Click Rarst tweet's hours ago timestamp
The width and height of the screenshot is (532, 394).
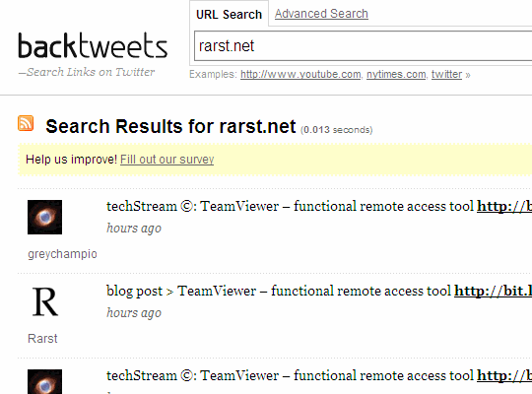[134, 312]
